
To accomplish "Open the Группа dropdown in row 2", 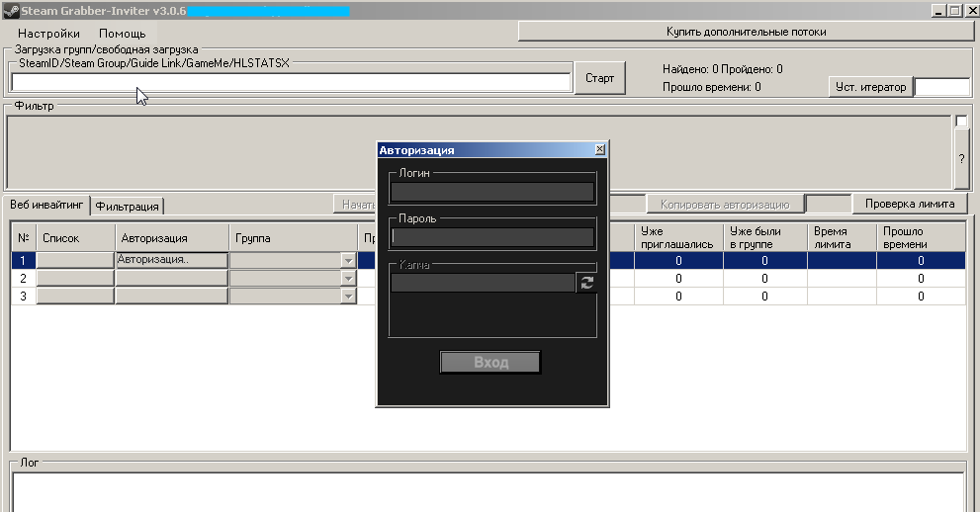I will coord(348,279).
